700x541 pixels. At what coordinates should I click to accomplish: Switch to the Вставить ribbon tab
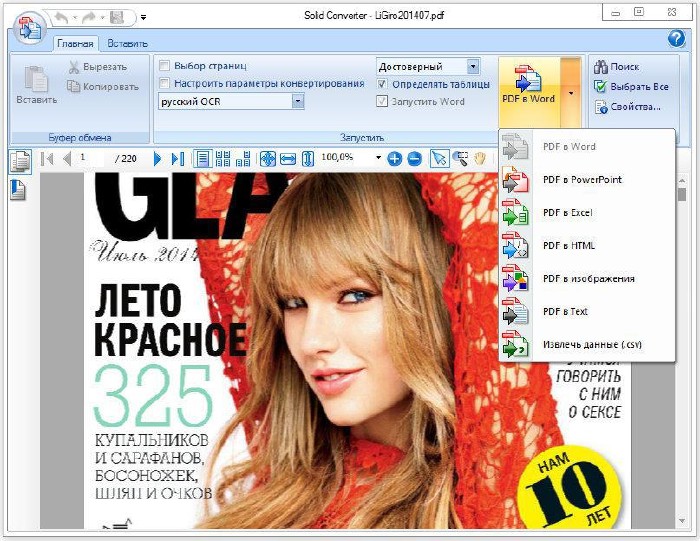click(127, 43)
